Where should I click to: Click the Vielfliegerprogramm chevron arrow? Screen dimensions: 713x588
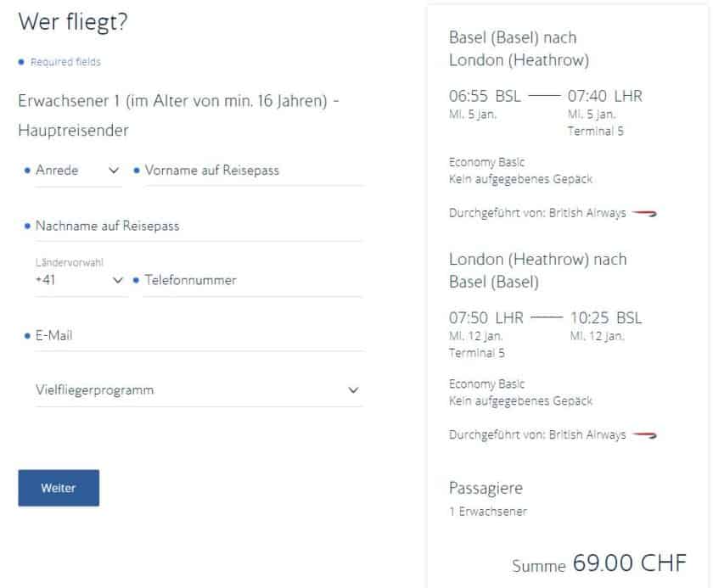[356, 389]
